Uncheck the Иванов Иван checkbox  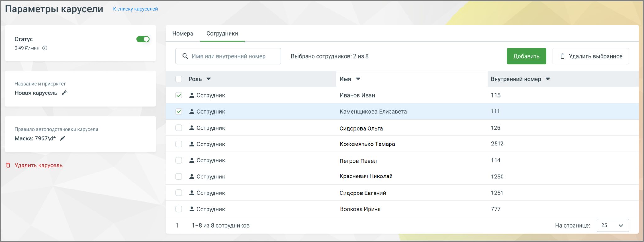(179, 95)
